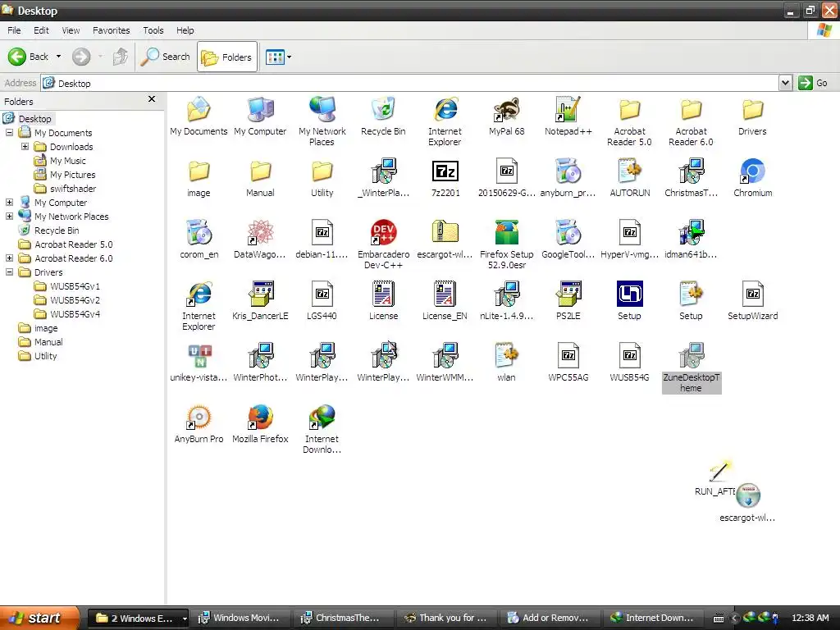The width and height of the screenshot is (840, 630).
Task: Click the Recycle Bin icon in file pane
Action: point(384,110)
